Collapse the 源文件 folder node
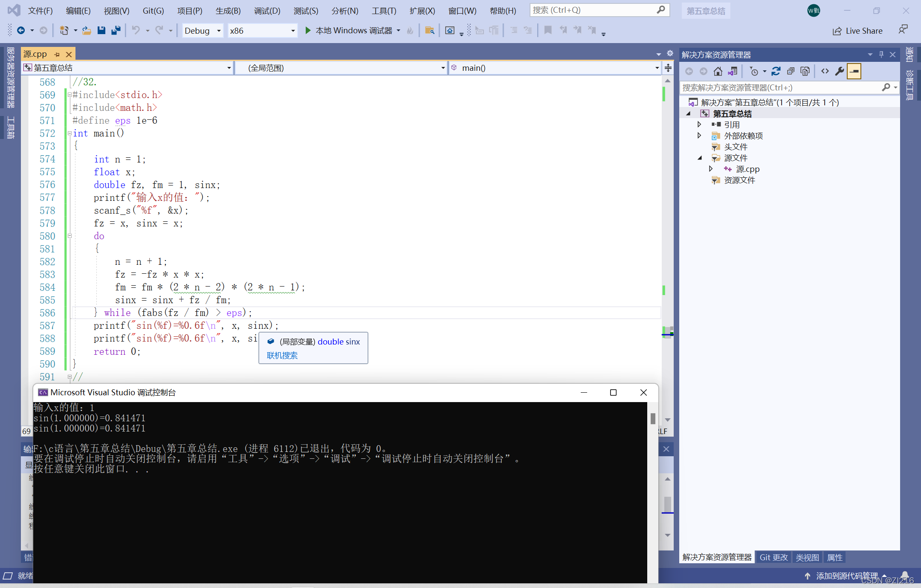 699,158
